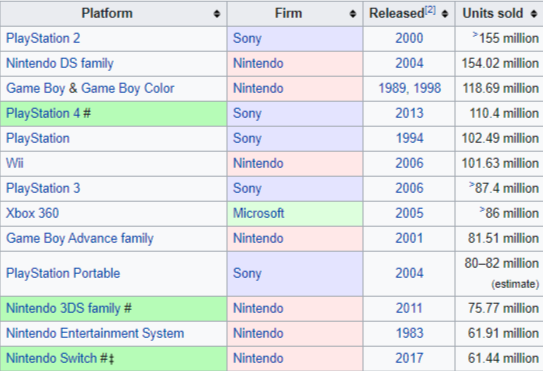Open release year 1983 link

coord(409,333)
